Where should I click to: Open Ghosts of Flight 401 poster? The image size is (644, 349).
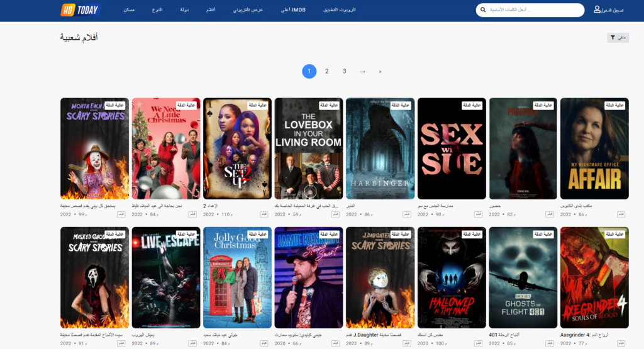(523, 277)
